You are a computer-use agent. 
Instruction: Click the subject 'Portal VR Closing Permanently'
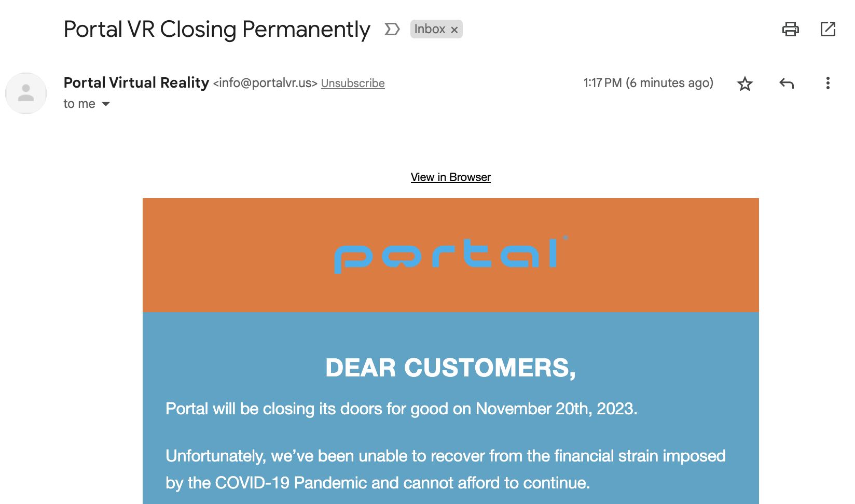point(217,30)
